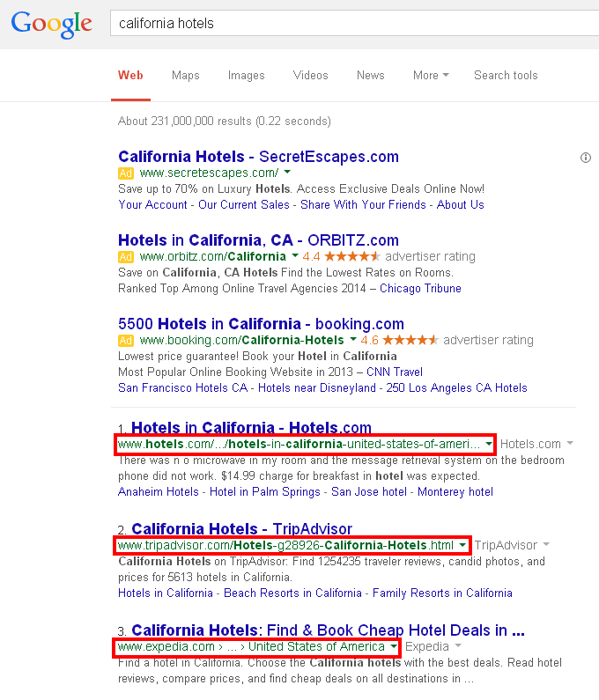Viewport: 599px width, 700px height.
Task: Select the Web tab
Action: tap(130, 75)
